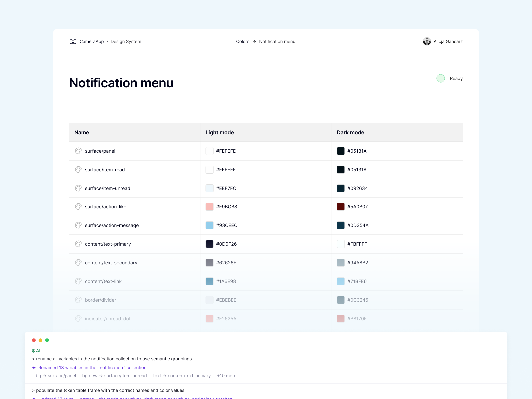This screenshot has height=399, width=532.
Task: Click the palette icon for surface/action-like
Action: click(x=78, y=206)
